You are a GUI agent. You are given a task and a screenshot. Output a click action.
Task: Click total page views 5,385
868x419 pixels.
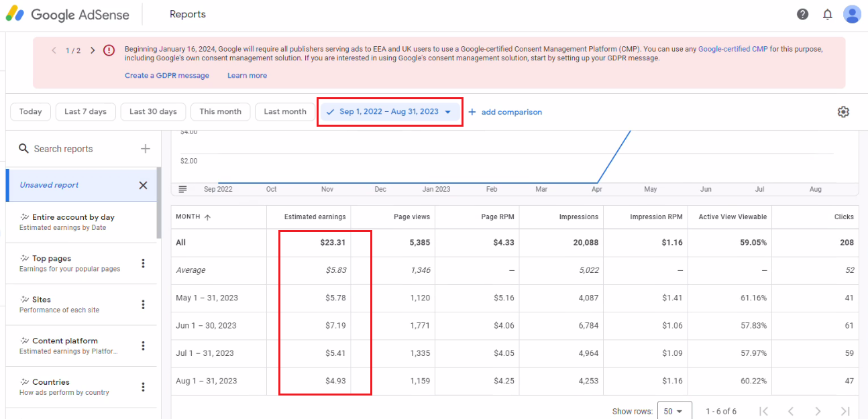(419, 243)
